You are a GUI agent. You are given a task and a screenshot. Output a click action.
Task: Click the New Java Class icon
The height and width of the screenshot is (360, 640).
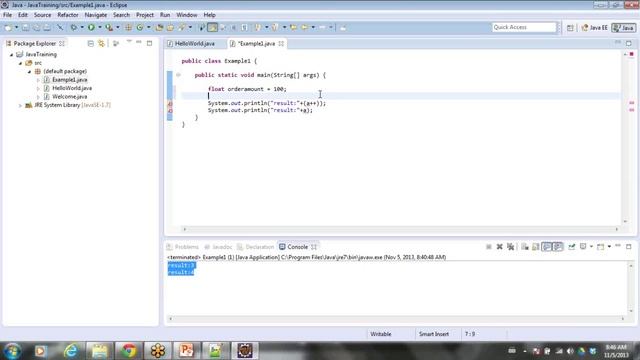(x=140, y=28)
